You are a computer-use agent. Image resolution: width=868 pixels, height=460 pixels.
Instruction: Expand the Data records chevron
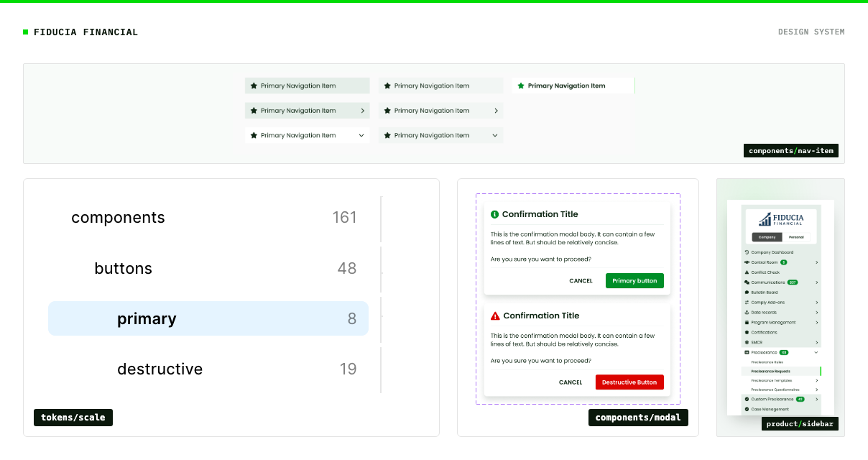point(816,313)
